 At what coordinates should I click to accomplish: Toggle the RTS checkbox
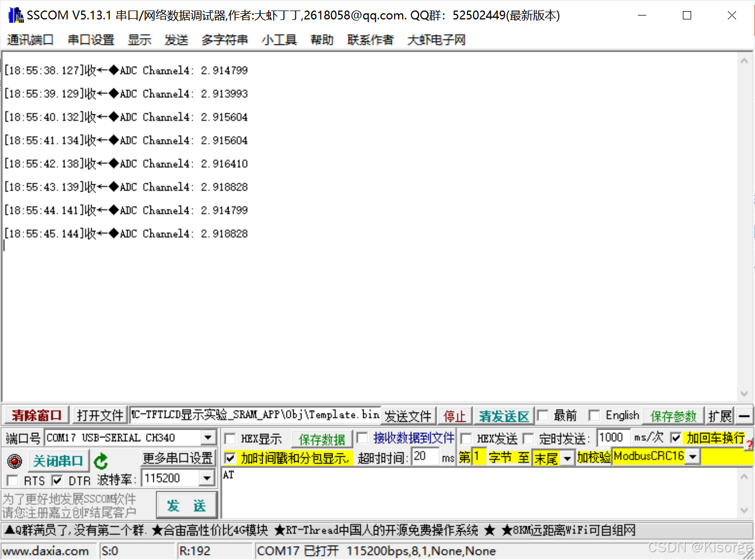click(12, 480)
